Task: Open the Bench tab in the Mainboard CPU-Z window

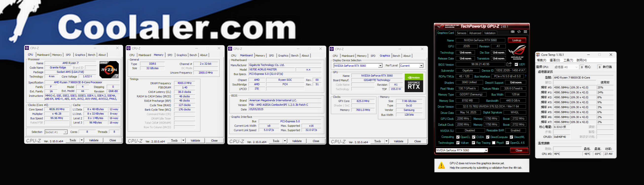Action: tap(295, 56)
